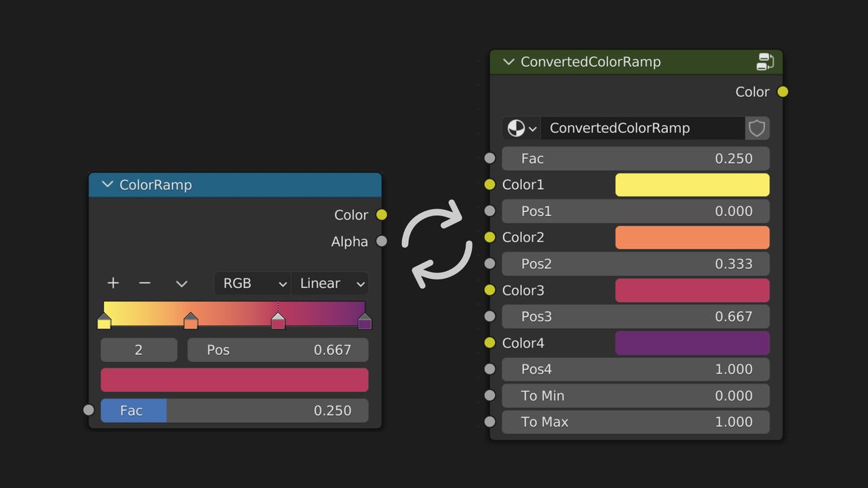
Task: Open the orange Color2 swatch
Action: (692, 237)
